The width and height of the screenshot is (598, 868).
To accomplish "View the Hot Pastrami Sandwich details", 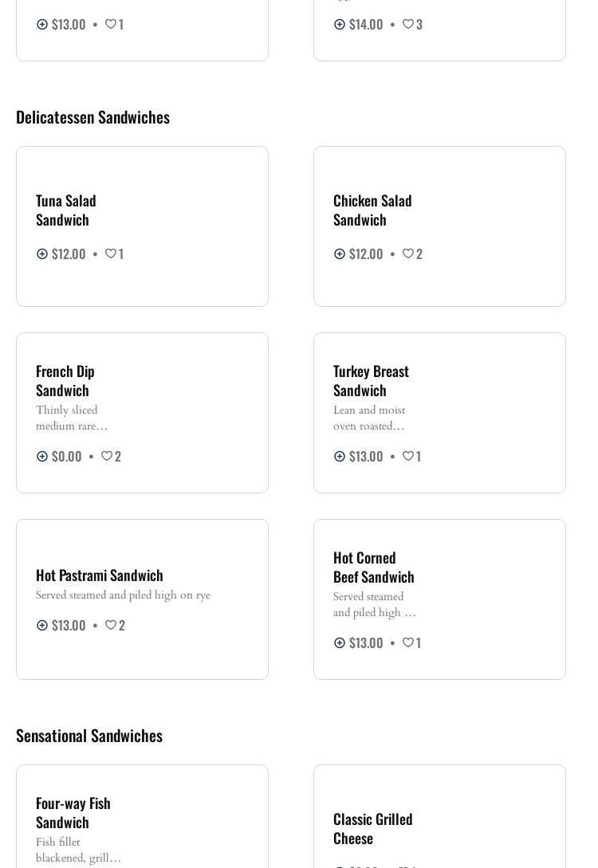I will 100,575.
